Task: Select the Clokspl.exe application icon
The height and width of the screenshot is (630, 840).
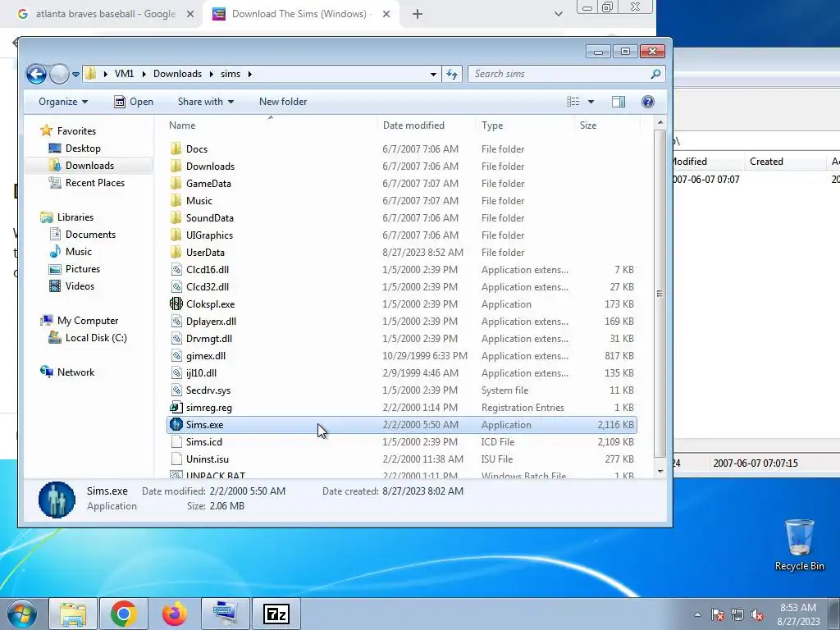Action: coord(176,304)
